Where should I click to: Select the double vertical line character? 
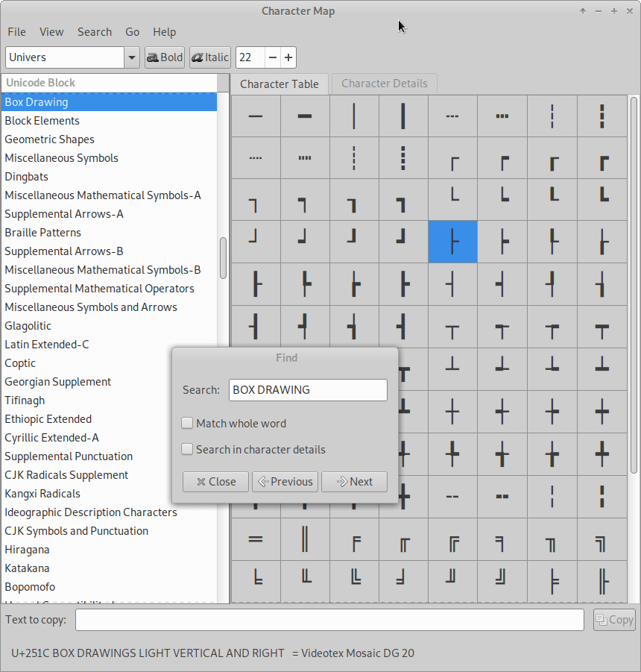pyautogui.click(x=306, y=539)
